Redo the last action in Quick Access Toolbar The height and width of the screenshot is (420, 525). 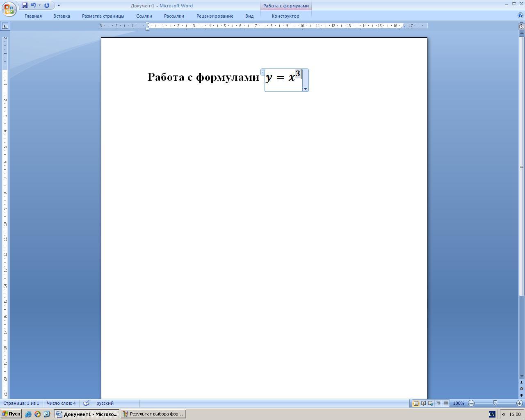47,5
